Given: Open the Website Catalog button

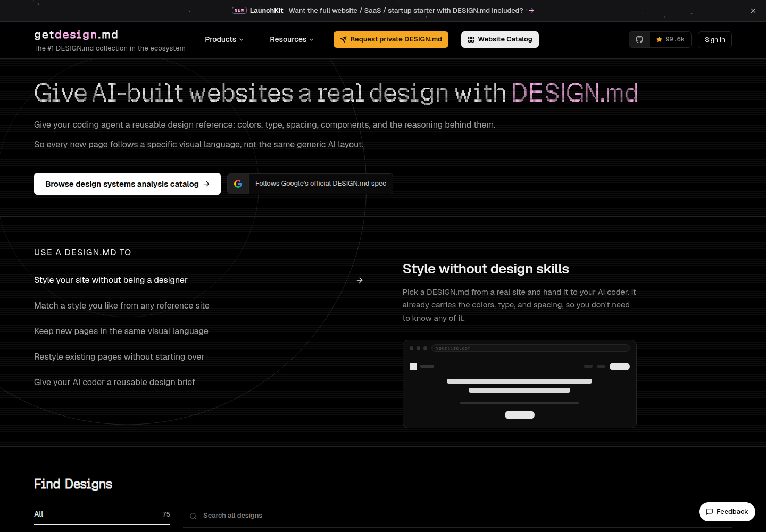Looking at the screenshot, I should click(x=500, y=39).
